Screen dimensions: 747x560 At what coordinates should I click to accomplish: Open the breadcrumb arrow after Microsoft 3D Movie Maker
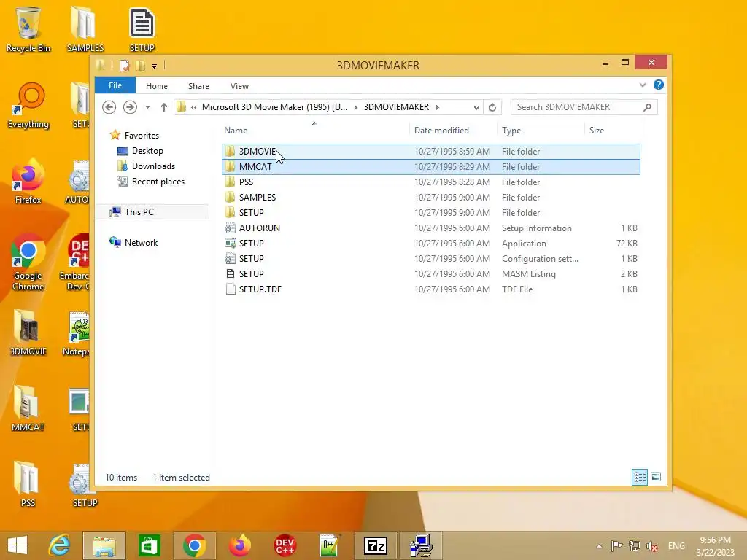tap(355, 107)
